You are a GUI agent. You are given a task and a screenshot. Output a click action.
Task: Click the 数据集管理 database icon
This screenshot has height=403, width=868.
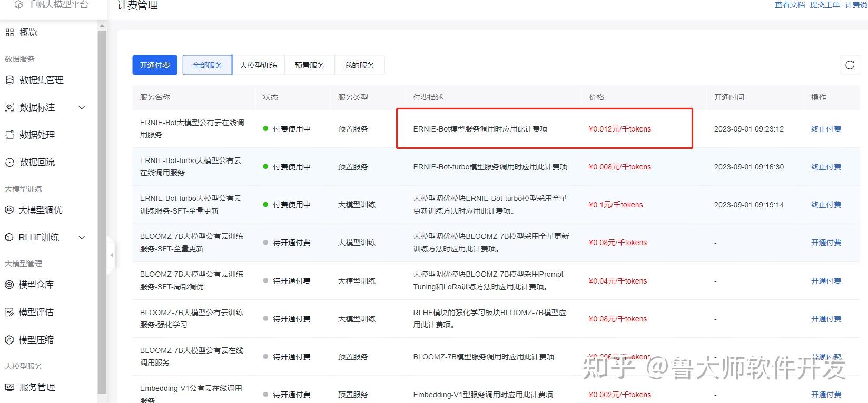click(9, 80)
